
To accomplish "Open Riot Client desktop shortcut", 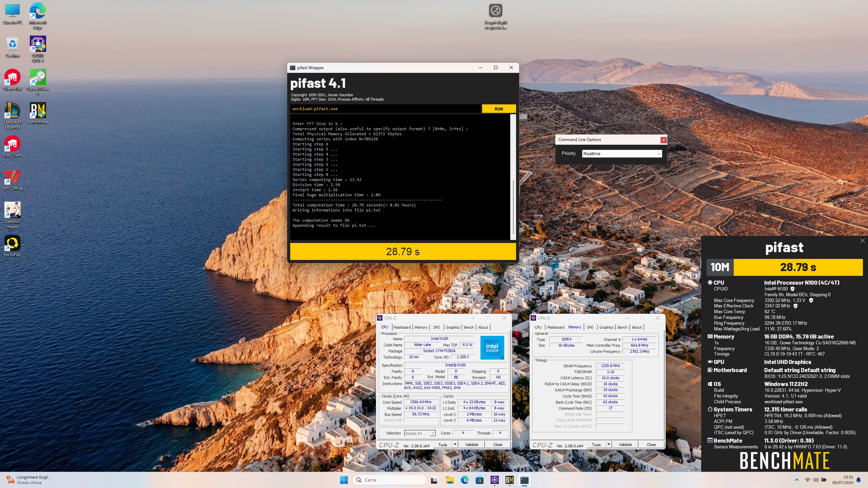I will pos(13,147).
